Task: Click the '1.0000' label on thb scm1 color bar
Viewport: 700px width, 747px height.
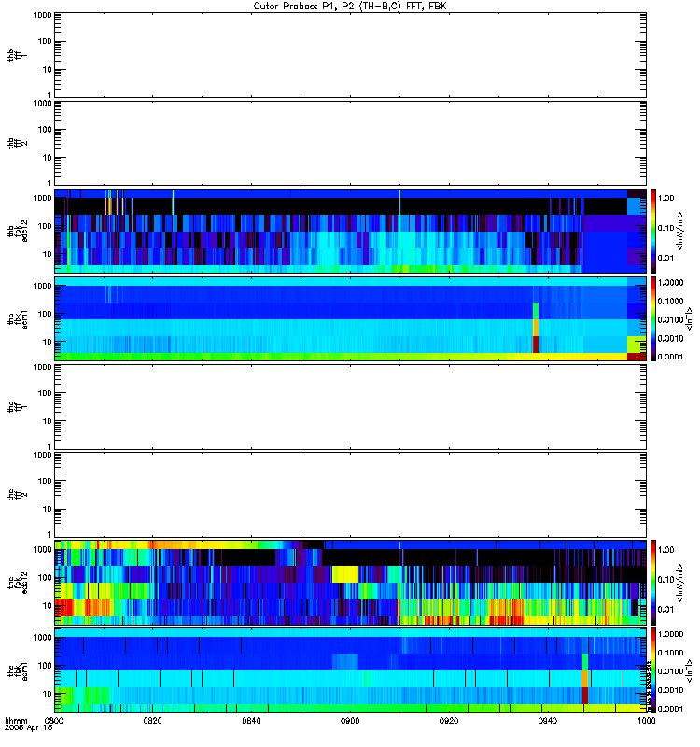Action: coord(670,283)
